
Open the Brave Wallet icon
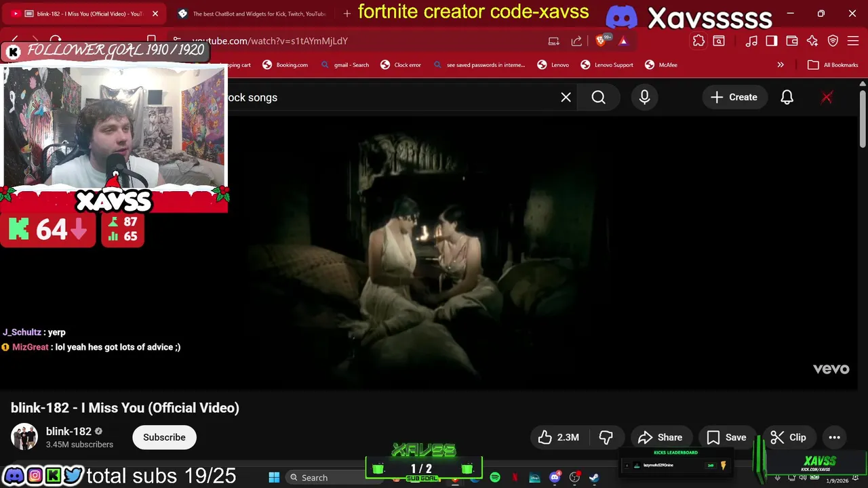(x=791, y=41)
